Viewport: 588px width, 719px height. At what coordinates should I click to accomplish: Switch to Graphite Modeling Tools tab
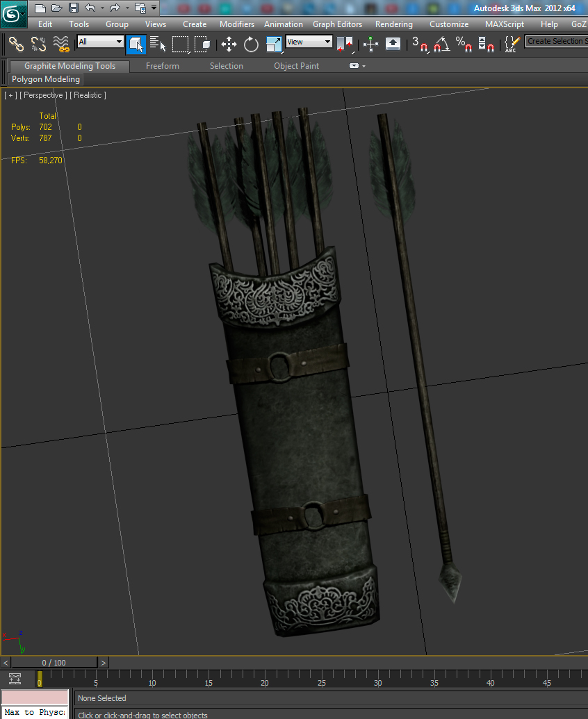click(x=70, y=66)
